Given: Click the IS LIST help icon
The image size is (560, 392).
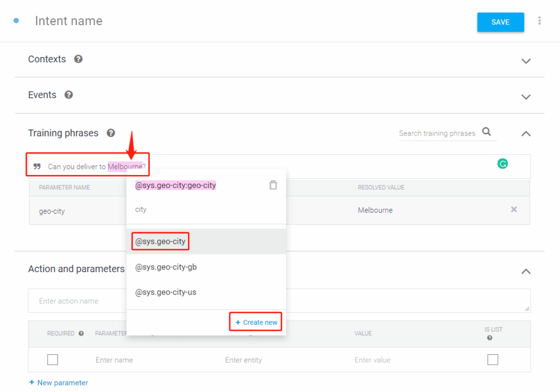Looking at the screenshot, I should click(489, 338).
